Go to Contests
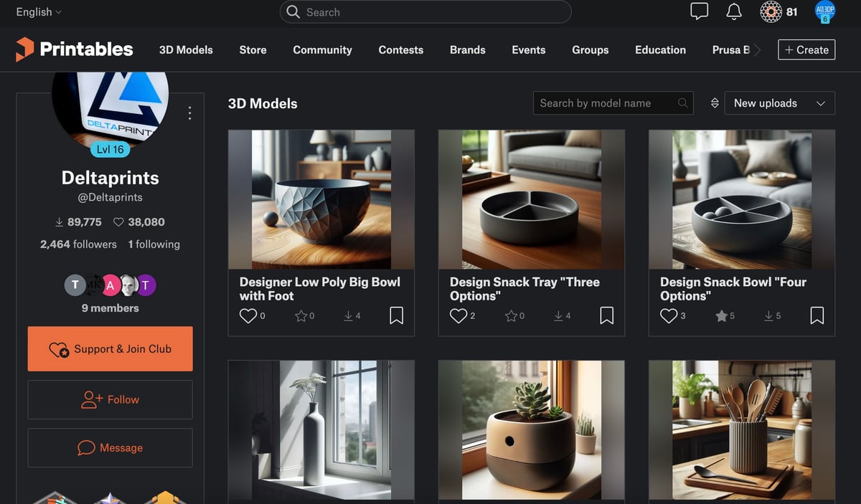The height and width of the screenshot is (504, 861). [400, 50]
